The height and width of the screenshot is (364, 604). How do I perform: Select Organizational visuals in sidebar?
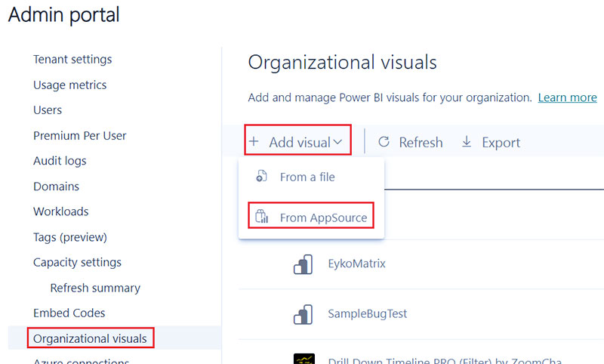click(90, 338)
